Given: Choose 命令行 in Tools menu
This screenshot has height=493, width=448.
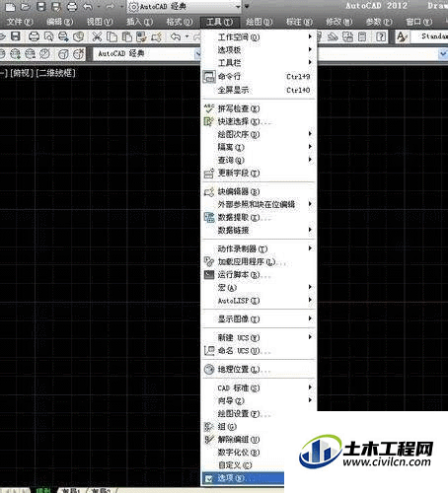Looking at the screenshot, I should coord(259,77).
